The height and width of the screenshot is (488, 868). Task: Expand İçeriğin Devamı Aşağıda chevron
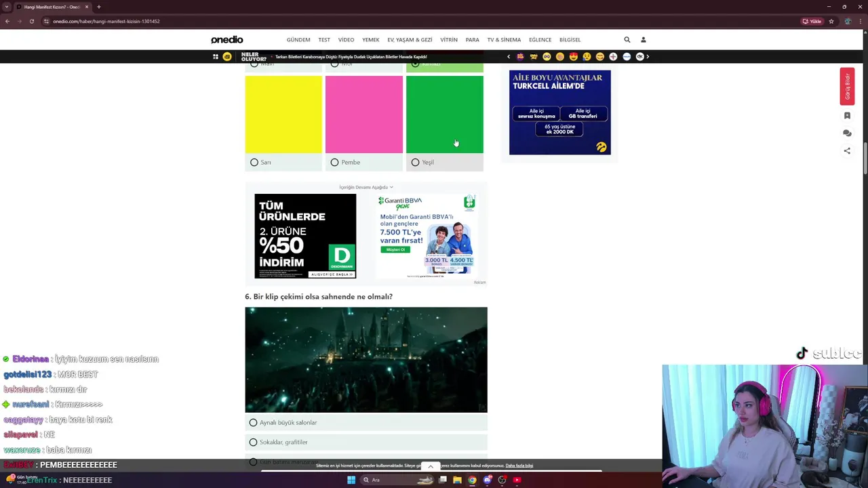tap(391, 187)
